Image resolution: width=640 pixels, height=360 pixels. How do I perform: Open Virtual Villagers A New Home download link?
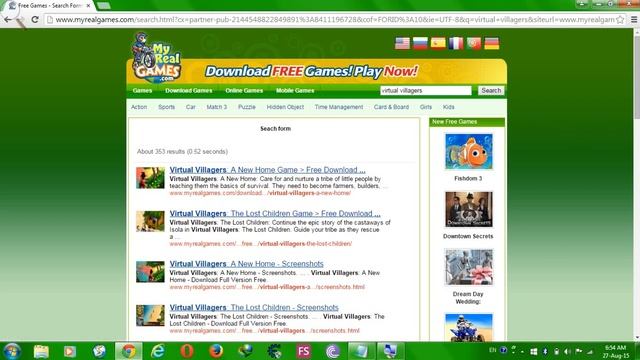[x=267, y=170]
